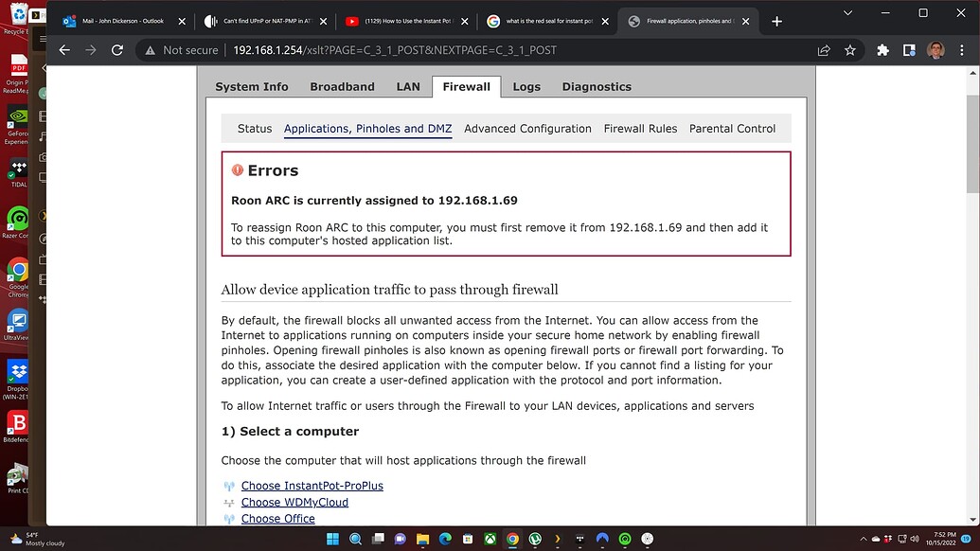Open the Broadband tab
The image size is (980, 551).
click(343, 87)
